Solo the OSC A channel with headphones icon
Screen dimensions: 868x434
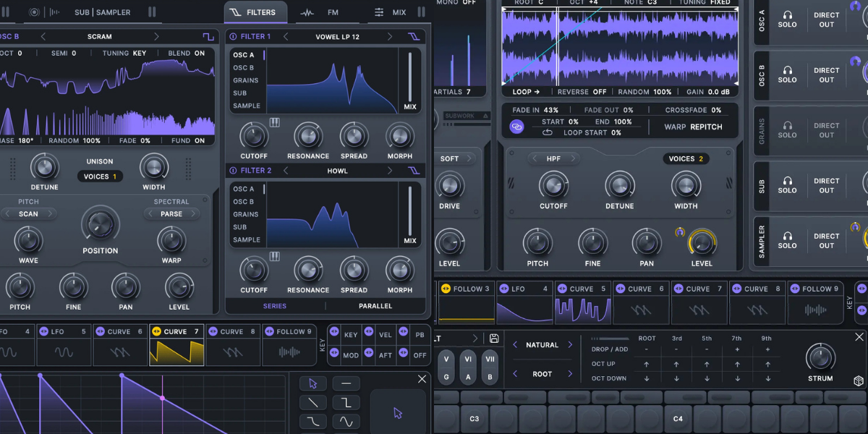point(787,19)
